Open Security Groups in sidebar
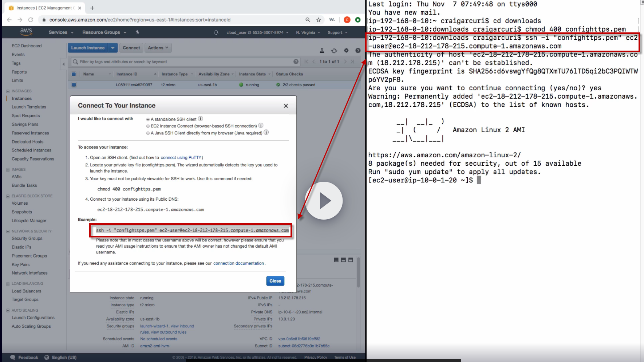Viewport: 644px width, 362px height. pyautogui.click(x=27, y=239)
